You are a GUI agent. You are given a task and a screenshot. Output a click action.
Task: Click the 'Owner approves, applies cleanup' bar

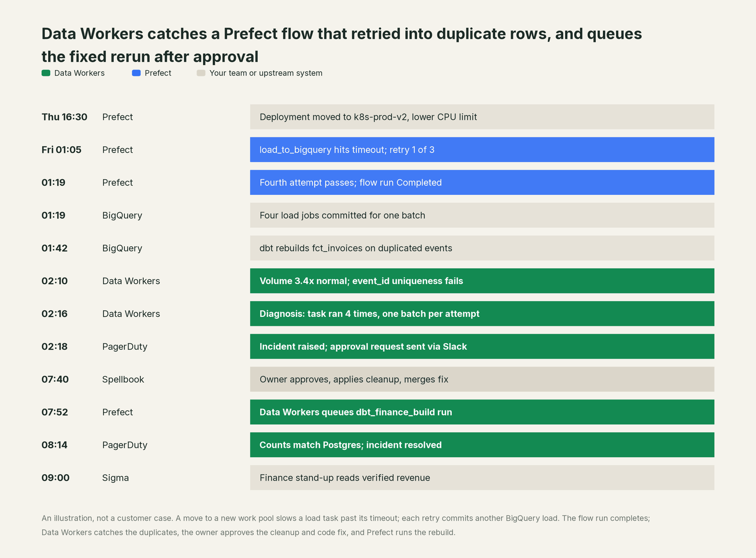[x=482, y=379]
